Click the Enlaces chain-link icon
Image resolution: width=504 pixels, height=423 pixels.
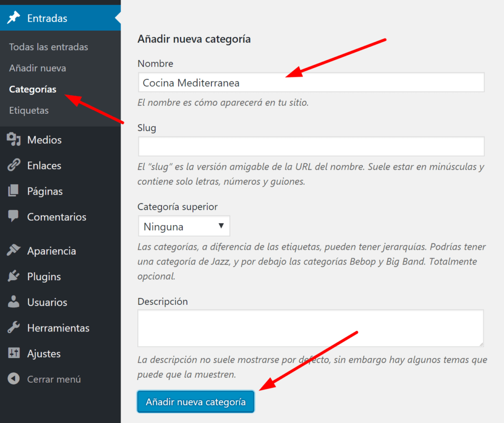13,165
